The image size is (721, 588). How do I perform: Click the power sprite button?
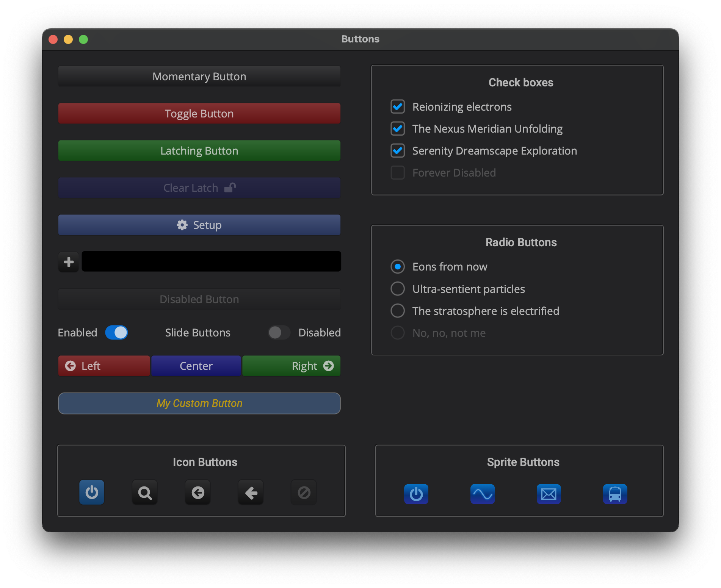416,494
